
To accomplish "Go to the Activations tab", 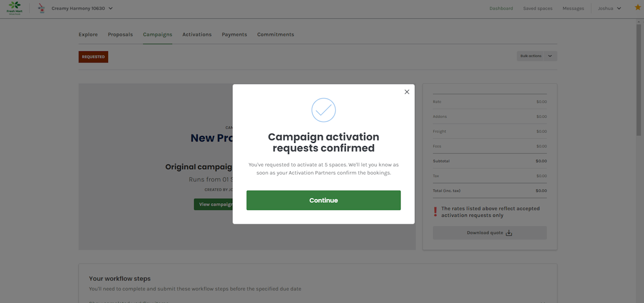I will pos(197,35).
